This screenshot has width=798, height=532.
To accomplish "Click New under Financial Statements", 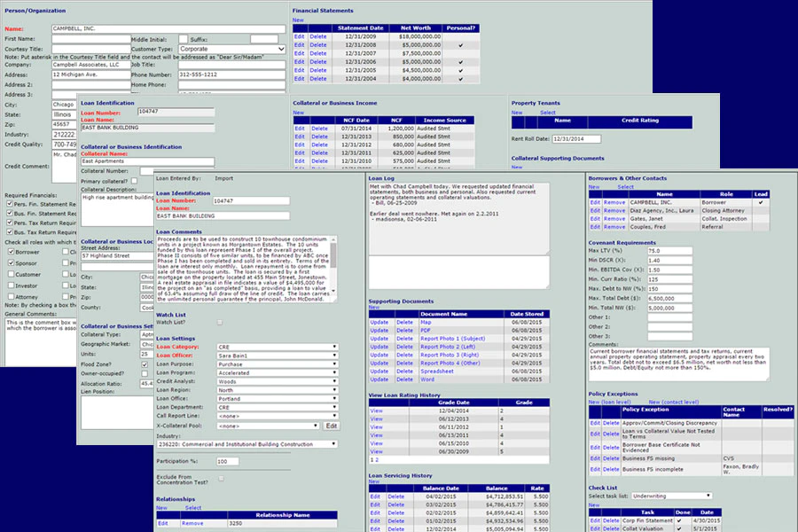I will point(298,20).
